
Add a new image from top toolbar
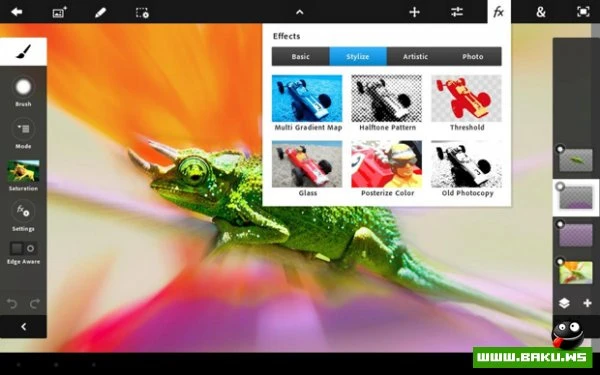pos(59,12)
